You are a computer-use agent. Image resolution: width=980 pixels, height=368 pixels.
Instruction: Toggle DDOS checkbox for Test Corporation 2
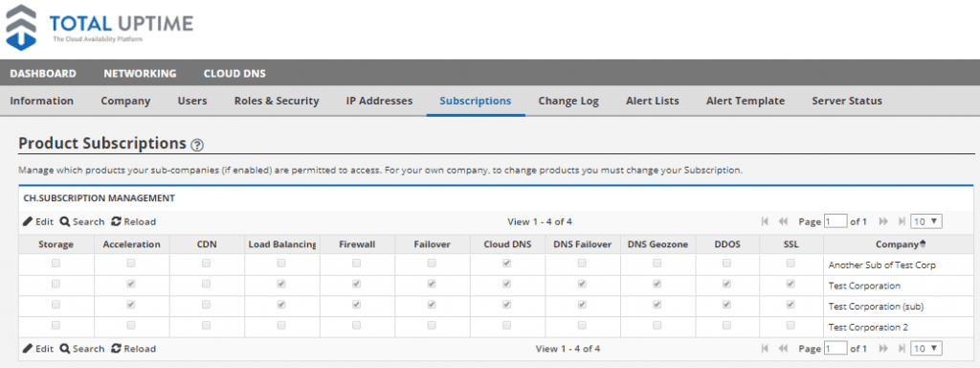727,326
